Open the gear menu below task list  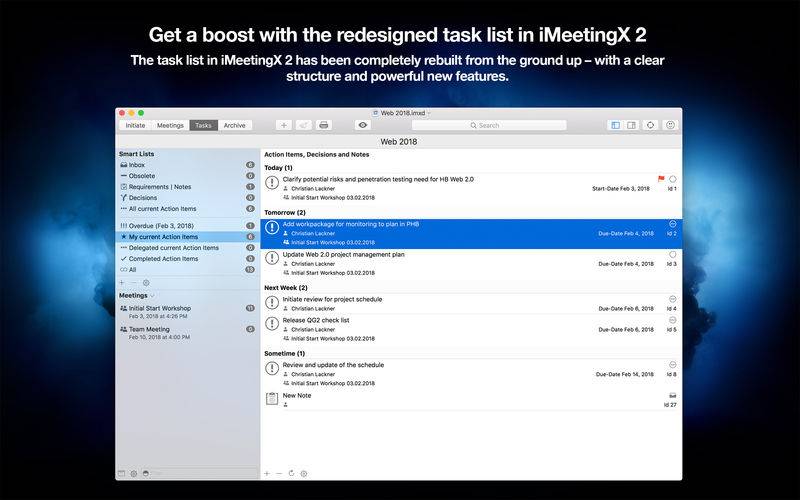(x=304, y=473)
